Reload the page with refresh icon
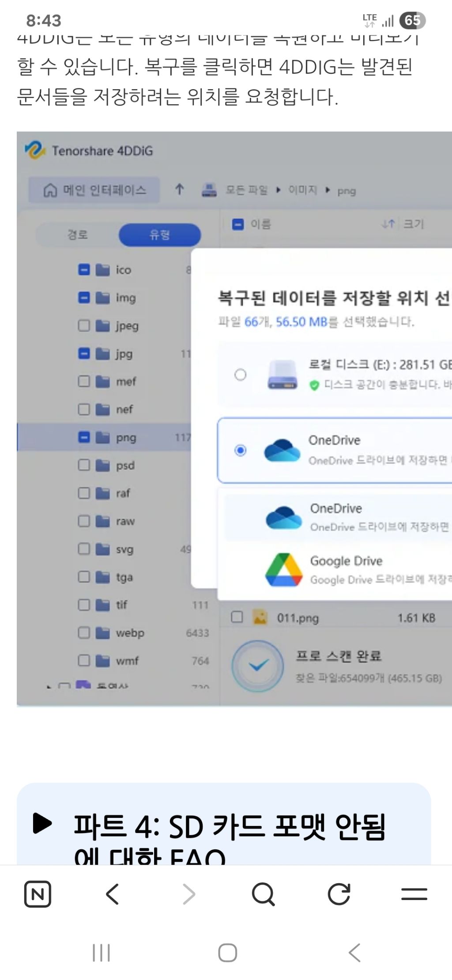This screenshot has width=452, height=980. (339, 894)
